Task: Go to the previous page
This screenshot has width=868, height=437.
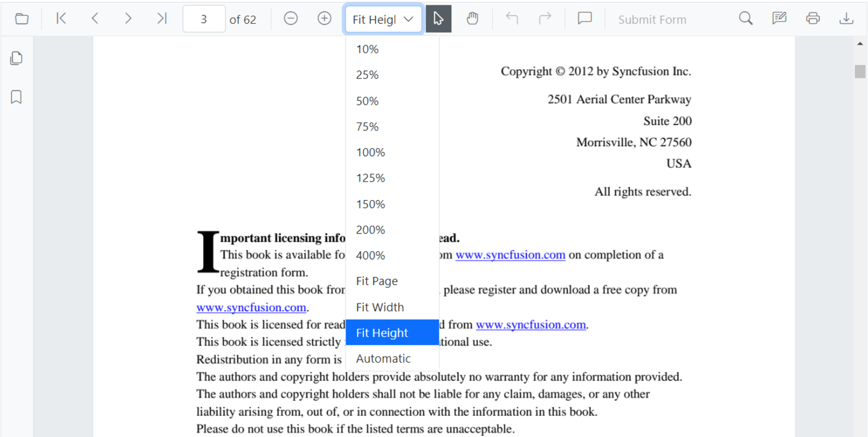Action: 95,19
